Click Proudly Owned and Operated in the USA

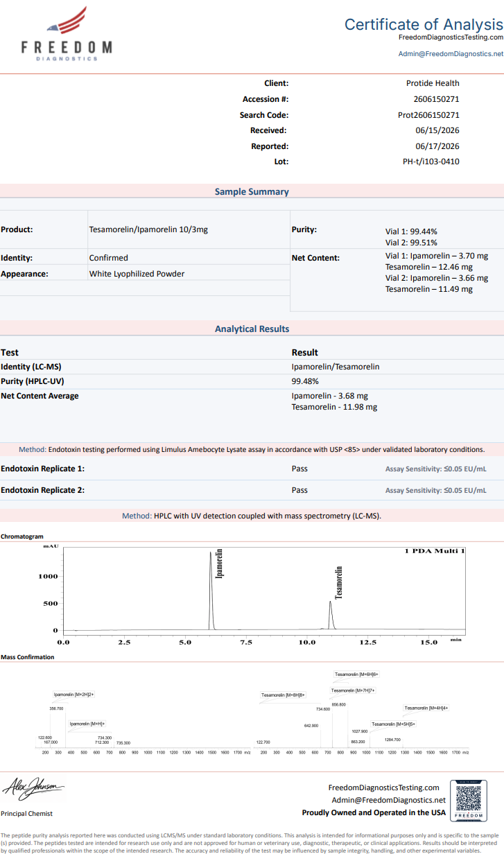[x=374, y=812]
